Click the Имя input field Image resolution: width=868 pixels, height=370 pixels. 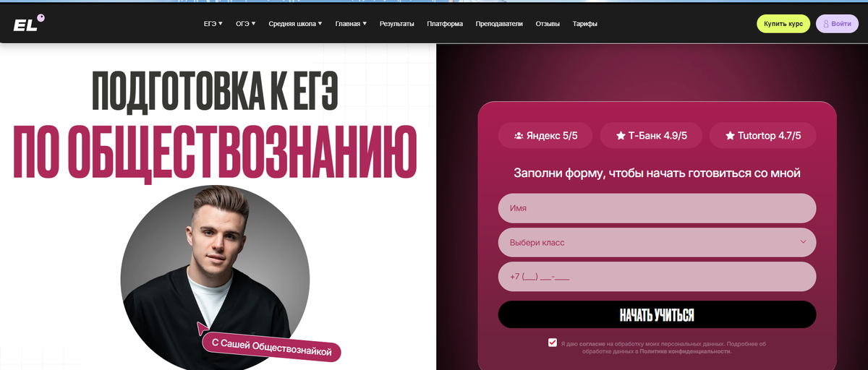pyautogui.click(x=657, y=208)
